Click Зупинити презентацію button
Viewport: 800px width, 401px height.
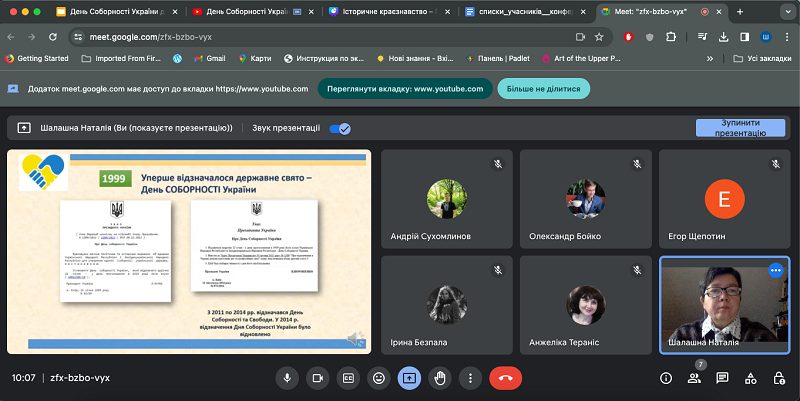pos(740,128)
